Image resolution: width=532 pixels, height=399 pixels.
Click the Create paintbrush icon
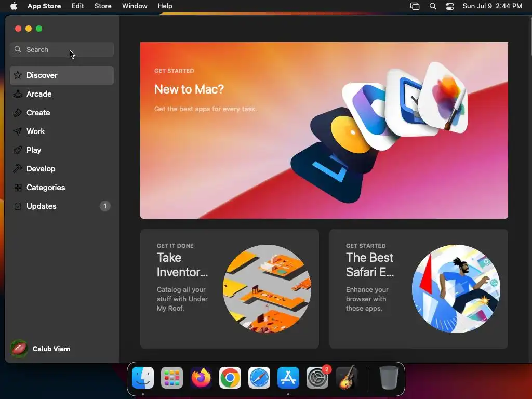tap(18, 113)
